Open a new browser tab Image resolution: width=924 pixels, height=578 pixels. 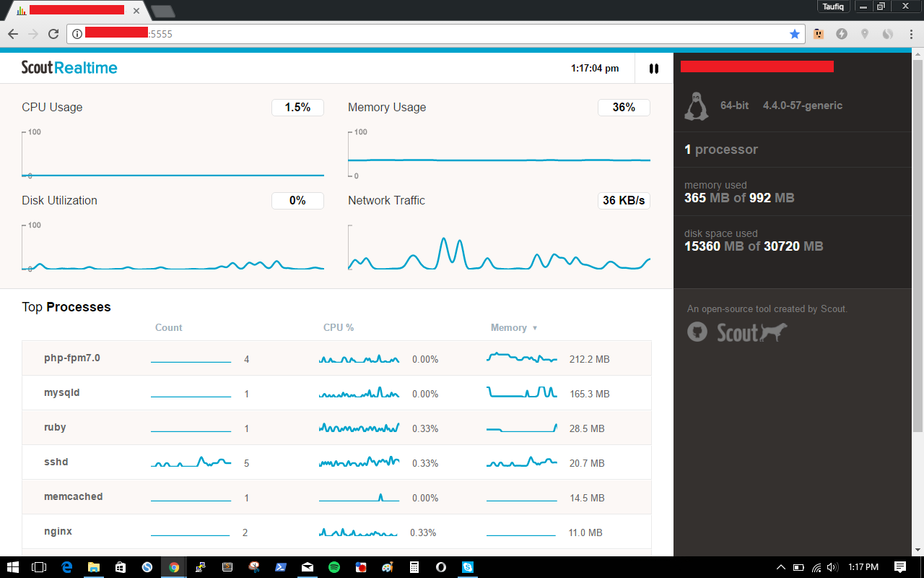pyautogui.click(x=162, y=11)
